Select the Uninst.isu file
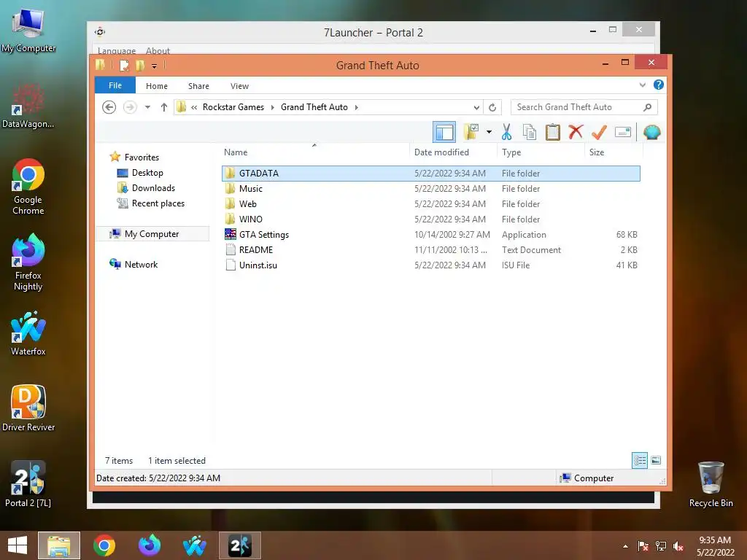The width and height of the screenshot is (747, 560). 430,265
